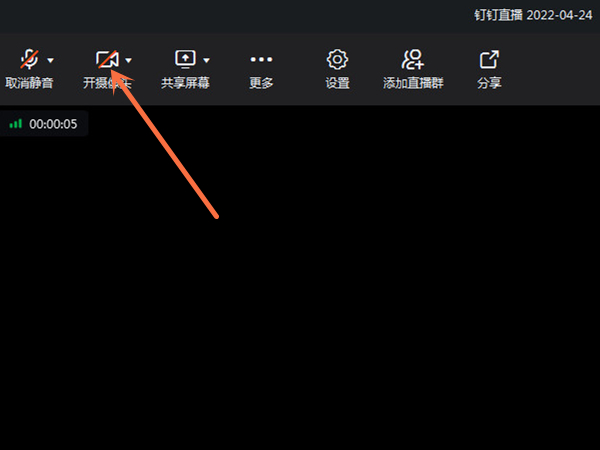This screenshot has width=600, height=450.
Task: Turn on the crossed-out camera icon
Action: pos(108,59)
